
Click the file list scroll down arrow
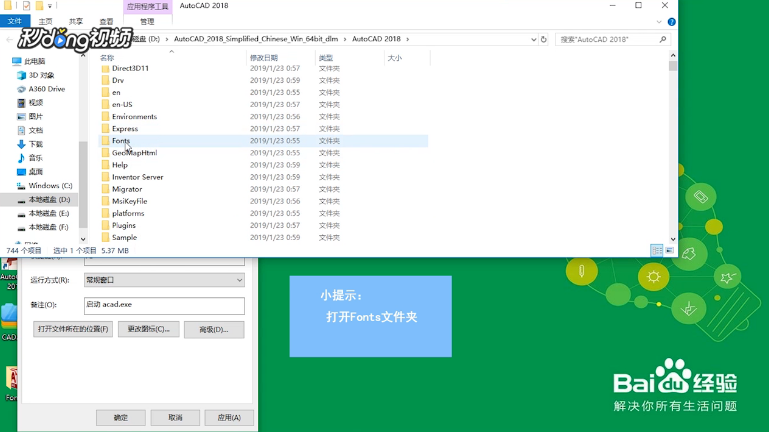point(673,239)
